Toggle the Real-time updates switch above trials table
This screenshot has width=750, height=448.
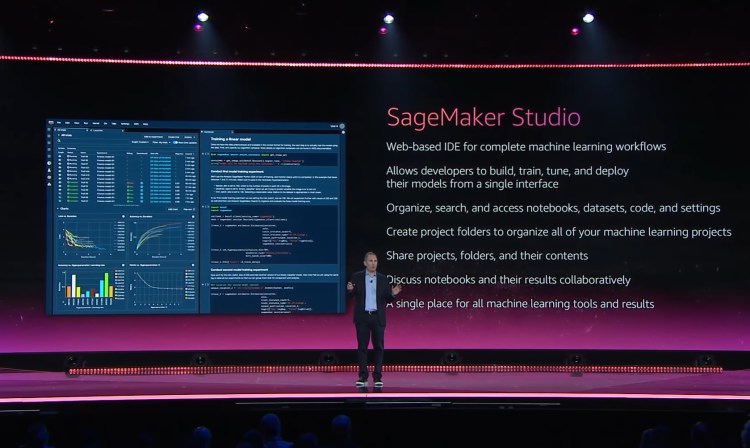[x=175, y=142]
